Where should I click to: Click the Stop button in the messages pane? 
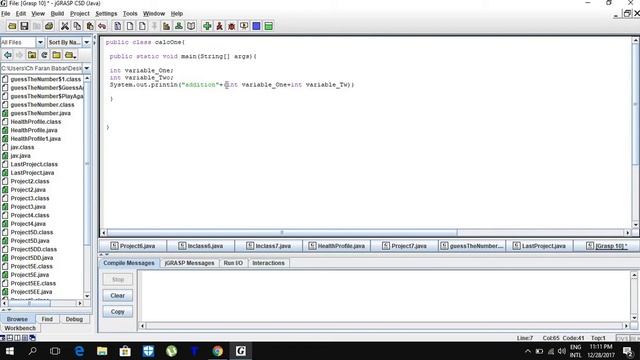(118, 280)
